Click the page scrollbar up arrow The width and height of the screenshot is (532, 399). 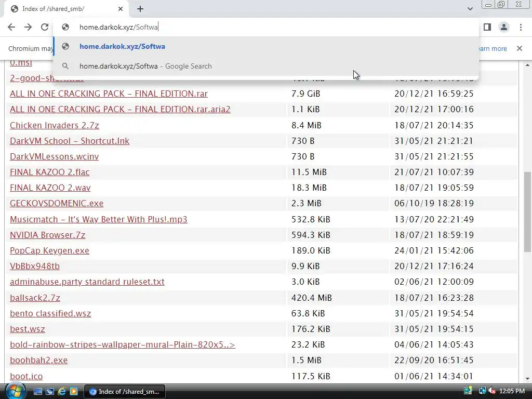[x=527, y=65]
